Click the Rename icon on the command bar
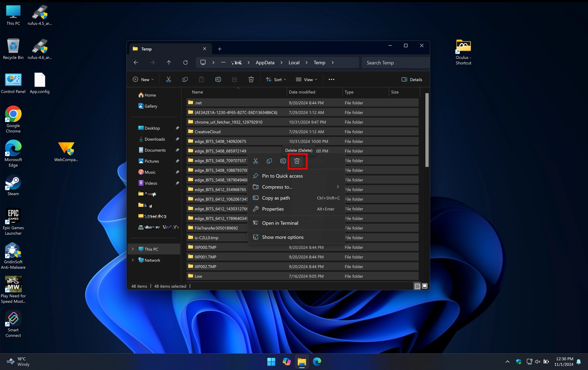This screenshot has height=370, width=588. [218, 79]
